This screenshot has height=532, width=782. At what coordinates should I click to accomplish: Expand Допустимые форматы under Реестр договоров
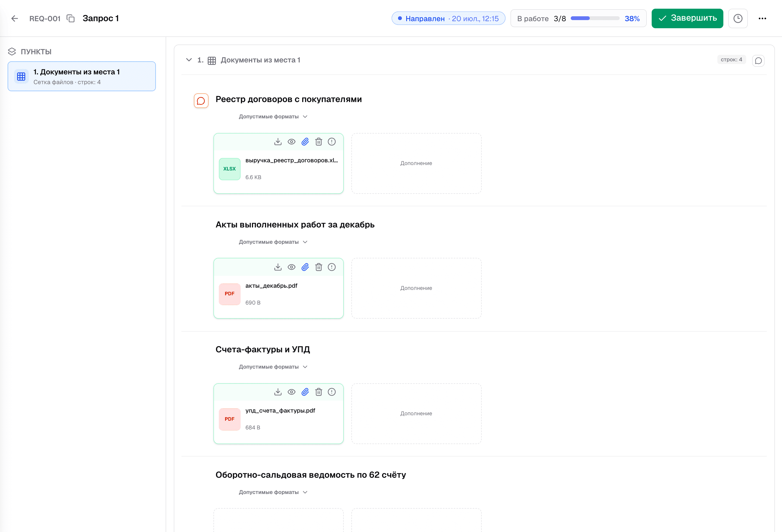click(273, 116)
